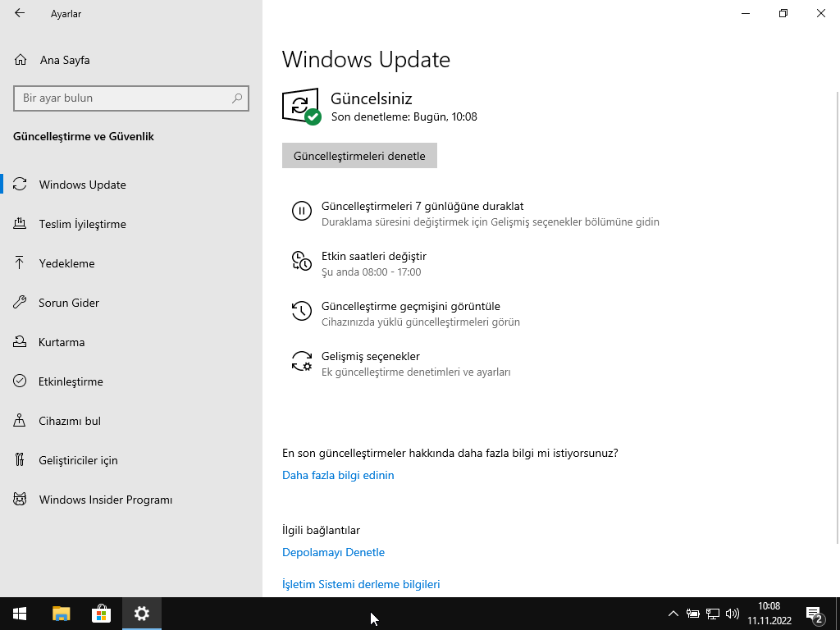Click the network tray icon
The width and height of the screenshot is (840, 630).
[713, 614]
